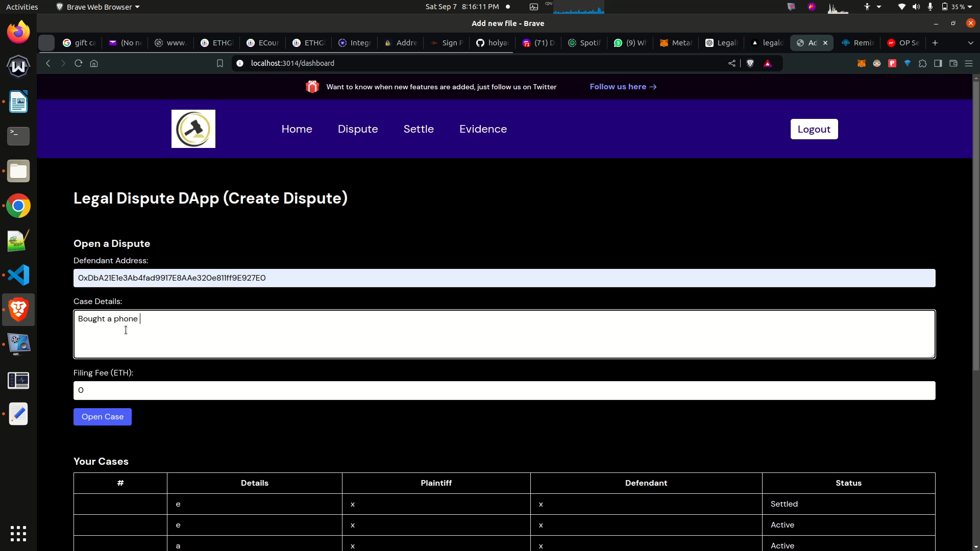Open the Brave Wallet toolbar icon

coord(953,63)
